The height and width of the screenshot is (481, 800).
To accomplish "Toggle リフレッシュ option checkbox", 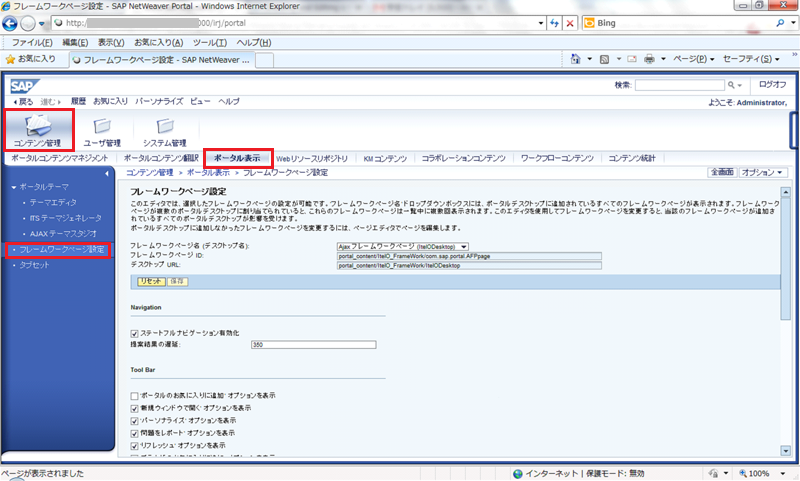I will coord(134,446).
